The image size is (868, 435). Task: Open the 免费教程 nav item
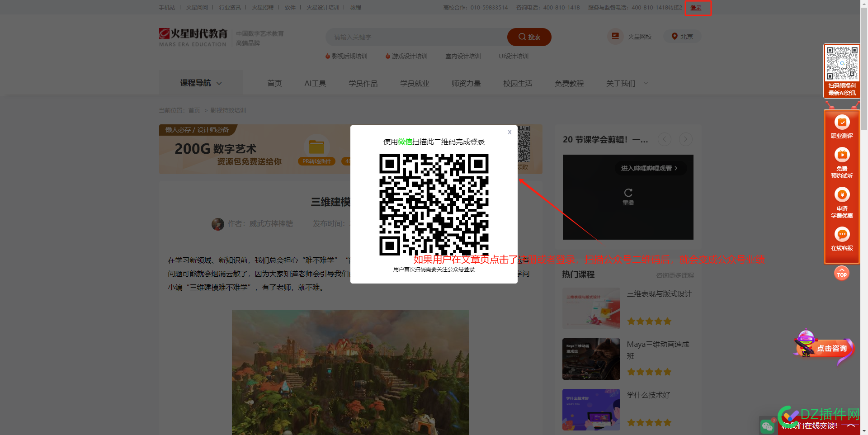pos(569,83)
